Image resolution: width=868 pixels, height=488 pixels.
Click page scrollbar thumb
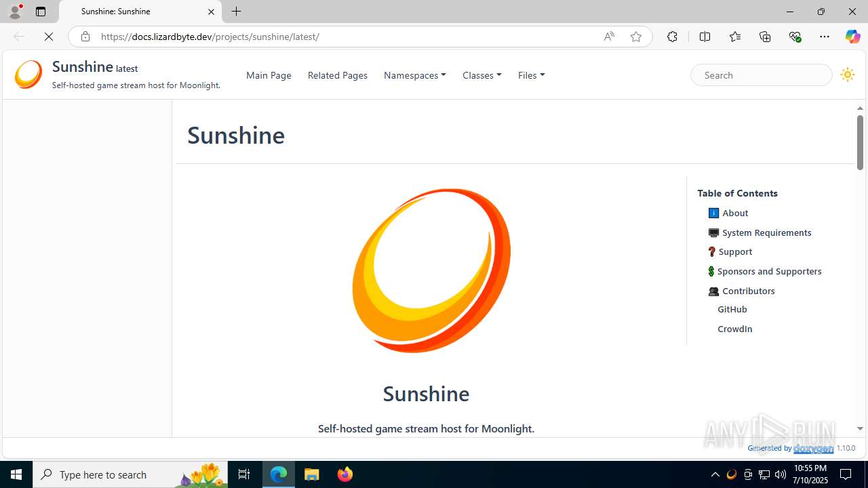coord(860,142)
